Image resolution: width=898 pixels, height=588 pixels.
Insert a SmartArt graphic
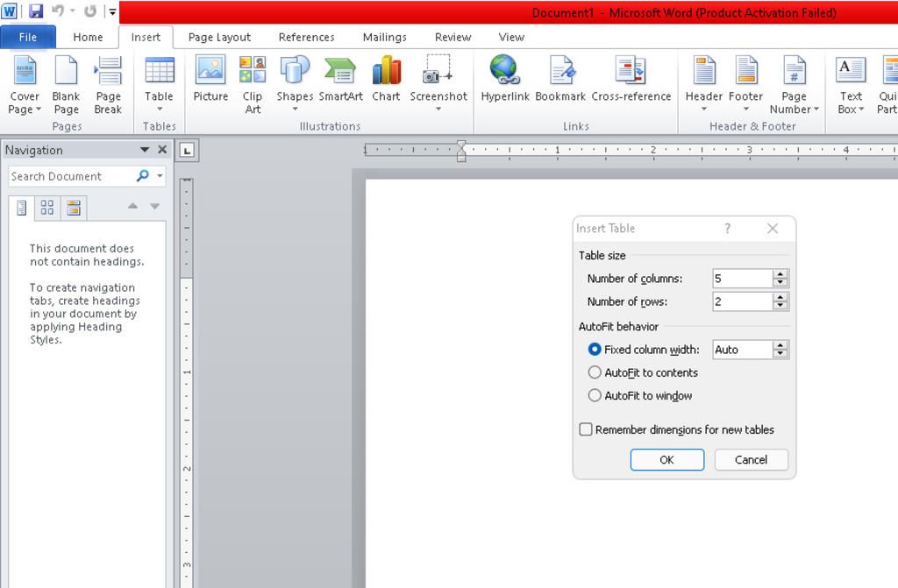341,79
